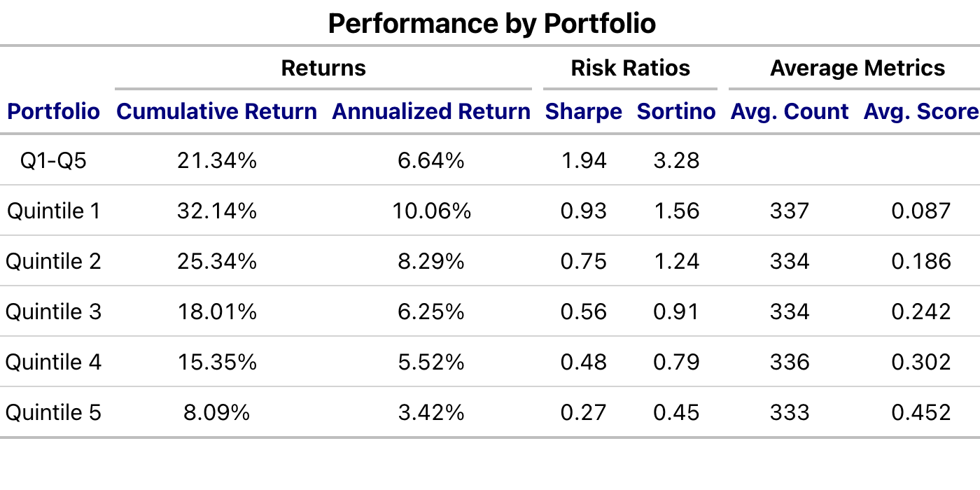Click the Sortino column header
This screenshot has height=490, width=980.
(x=676, y=111)
